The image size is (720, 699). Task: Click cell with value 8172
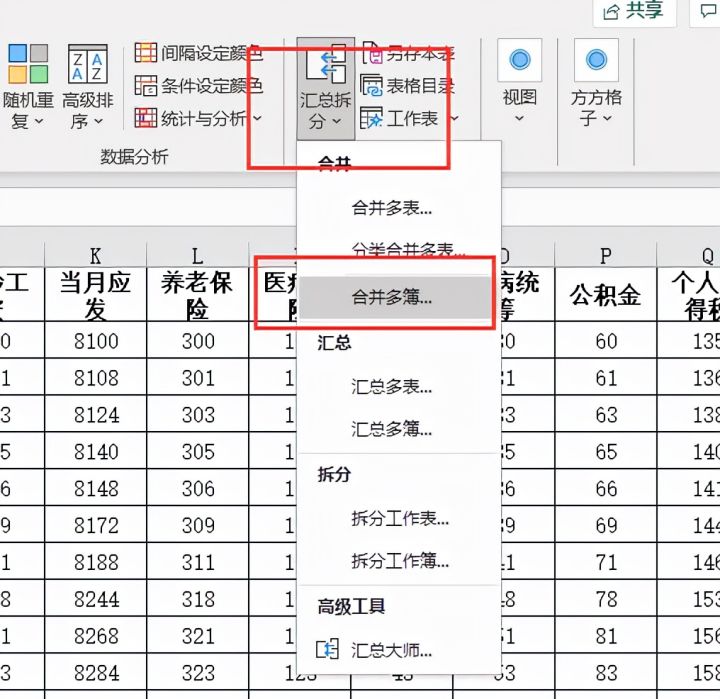[x=96, y=525]
